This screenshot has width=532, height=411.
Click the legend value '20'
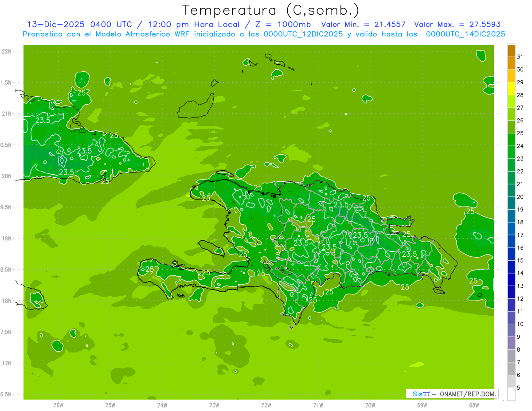[520, 197]
